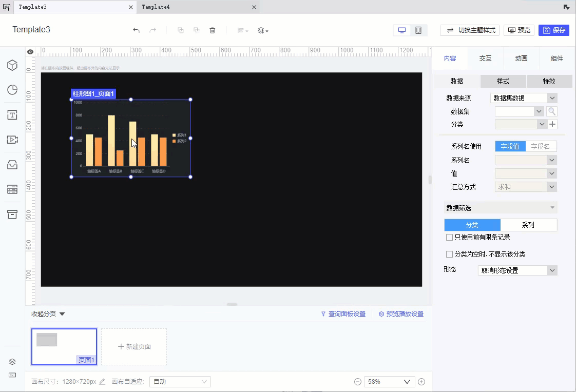The width and height of the screenshot is (576, 392).
Task: Open the pie chart components in sidebar
Action: click(x=12, y=90)
